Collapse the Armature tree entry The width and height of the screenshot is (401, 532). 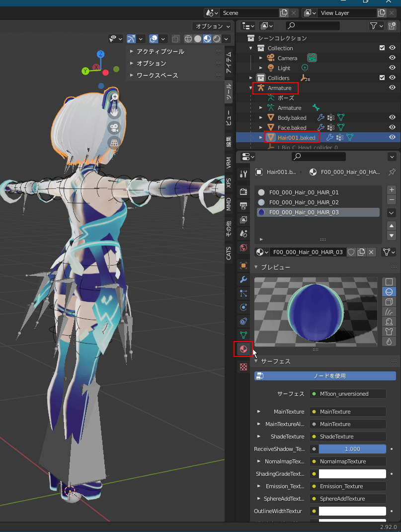click(x=251, y=88)
